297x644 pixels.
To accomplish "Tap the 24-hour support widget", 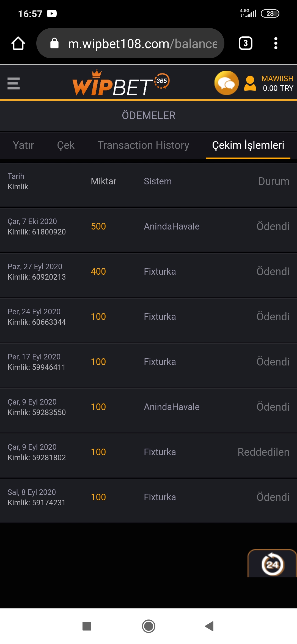I will tap(272, 564).
